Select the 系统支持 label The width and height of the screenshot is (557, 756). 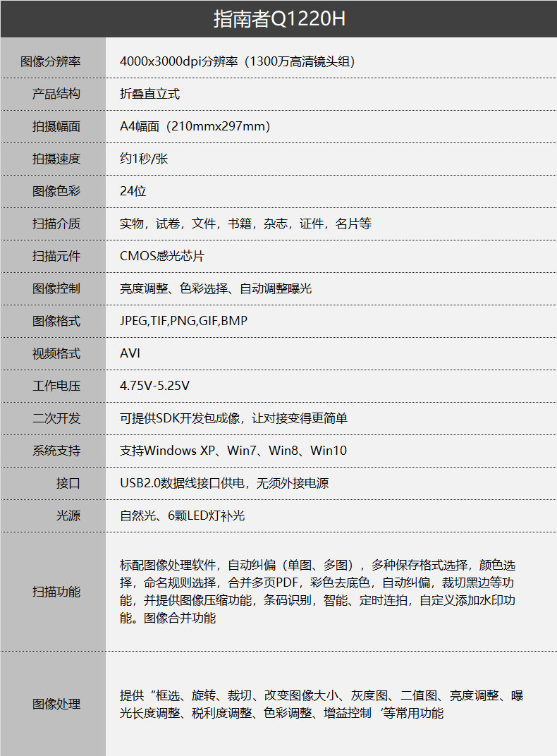(56, 451)
